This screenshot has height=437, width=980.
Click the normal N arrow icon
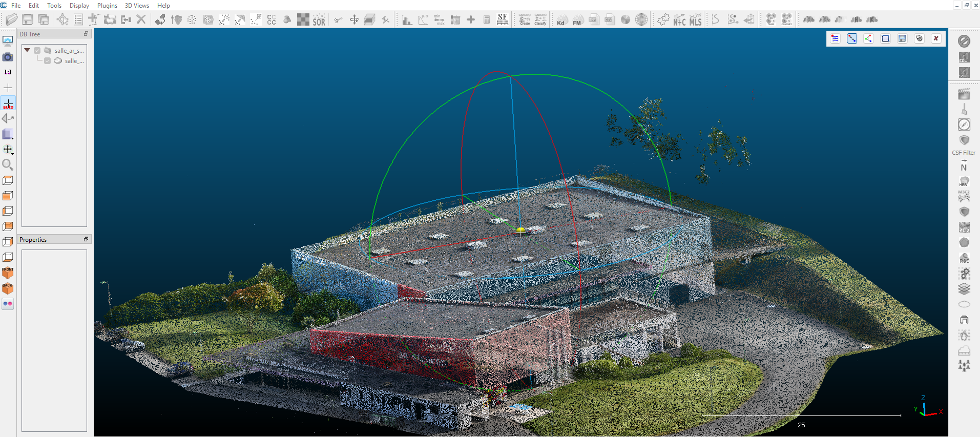(964, 165)
